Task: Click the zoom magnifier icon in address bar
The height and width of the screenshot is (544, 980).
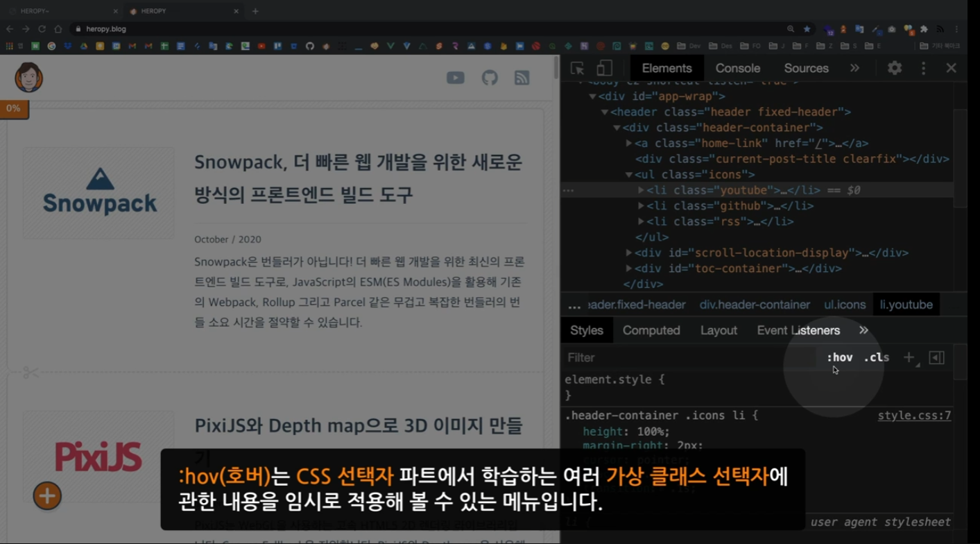Action: point(791,29)
